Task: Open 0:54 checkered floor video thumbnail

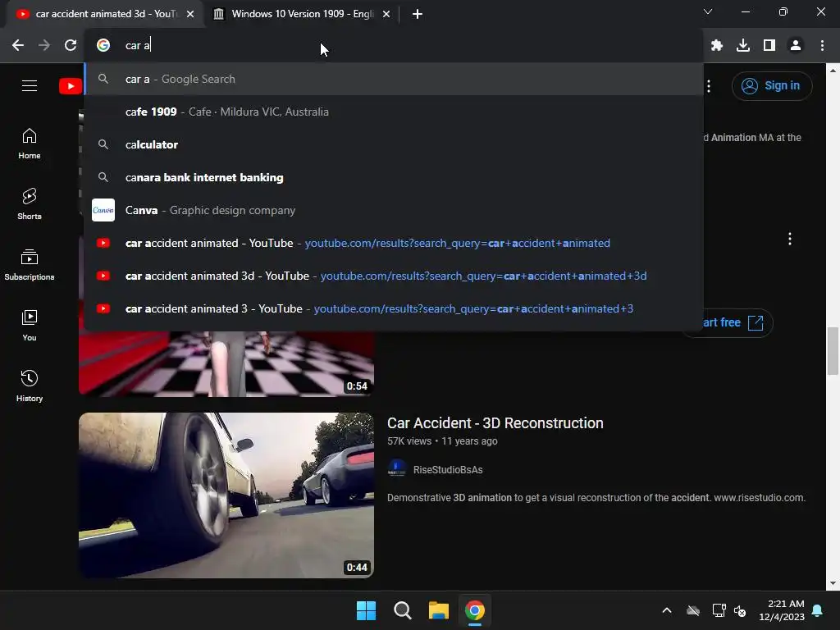Action: pos(226,364)
